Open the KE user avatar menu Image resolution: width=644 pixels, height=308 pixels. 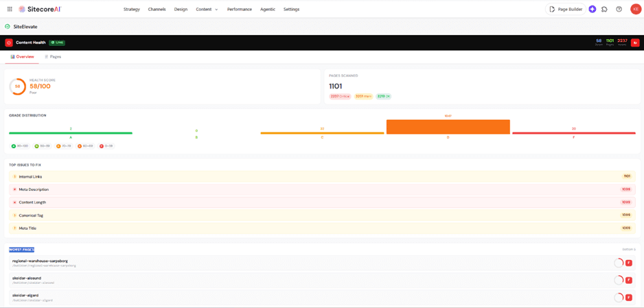pyautogui.click(x=635, y=9)
